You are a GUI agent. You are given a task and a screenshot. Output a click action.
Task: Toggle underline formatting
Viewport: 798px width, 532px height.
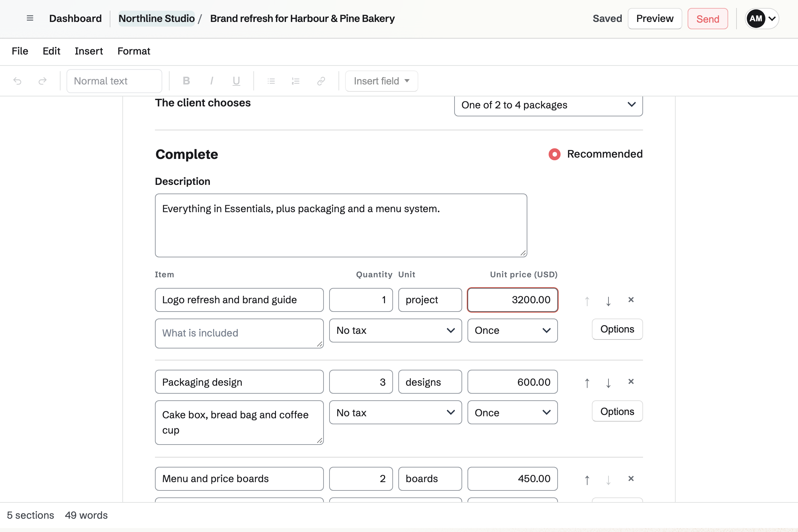[236, 81]
